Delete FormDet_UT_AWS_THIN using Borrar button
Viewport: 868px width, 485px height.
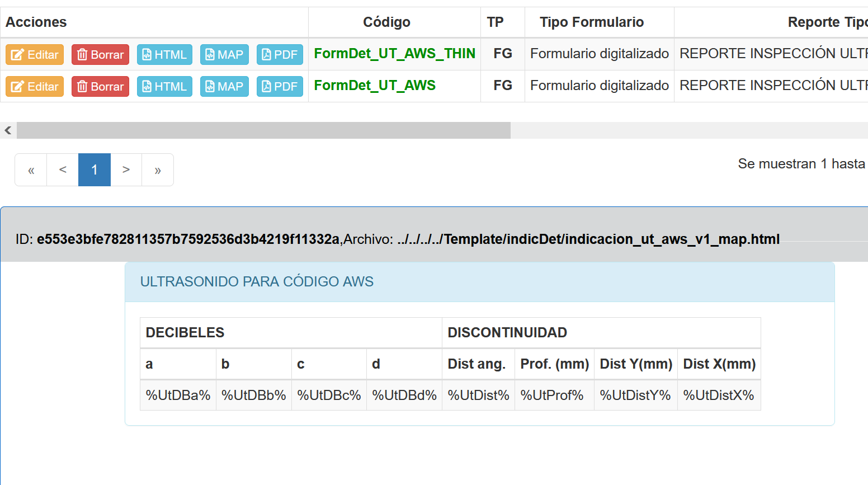pyautogui.click(x=100, y=55)
